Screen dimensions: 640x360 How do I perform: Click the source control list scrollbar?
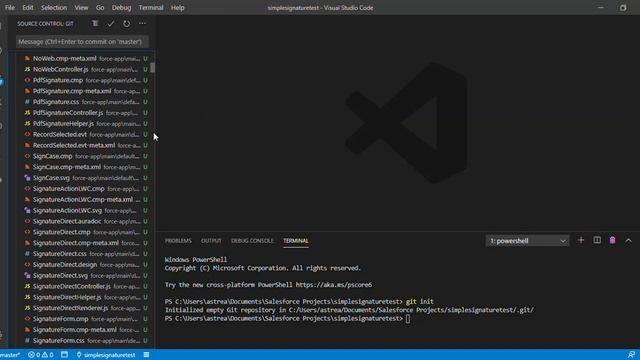pyautogui.click(x=153, y=68)
